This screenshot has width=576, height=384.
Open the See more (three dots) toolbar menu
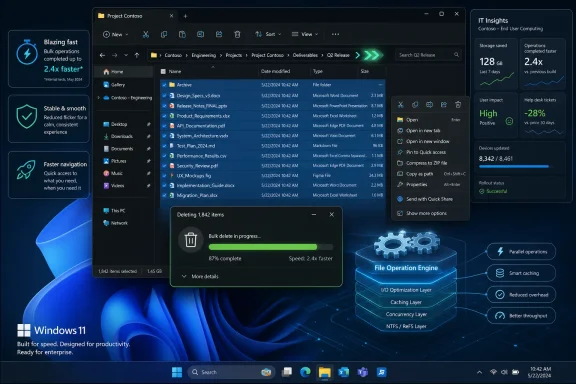[x=335, y=34]
